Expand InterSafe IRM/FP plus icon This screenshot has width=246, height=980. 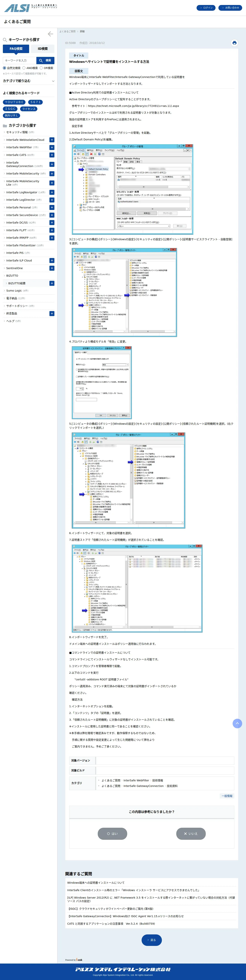[x=52, y=238]
